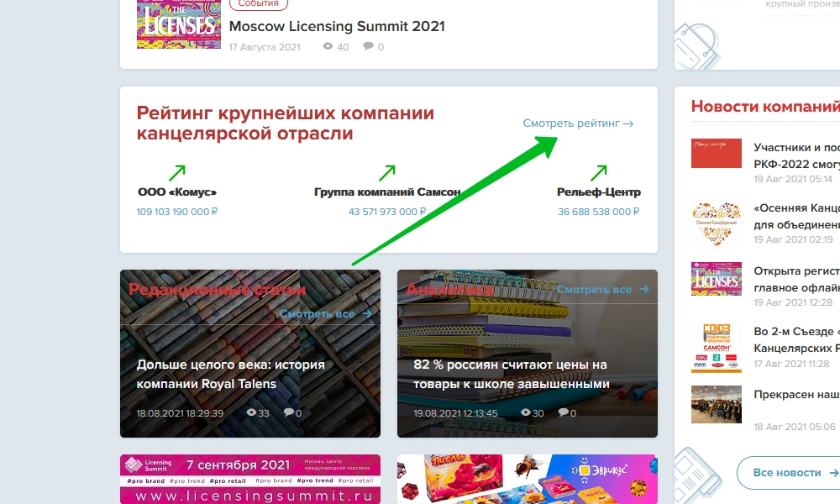Screen dimensions: 840x504
Task: Open Смотреть все in Редакционные статьи
Action: click(x=325, y=314)
